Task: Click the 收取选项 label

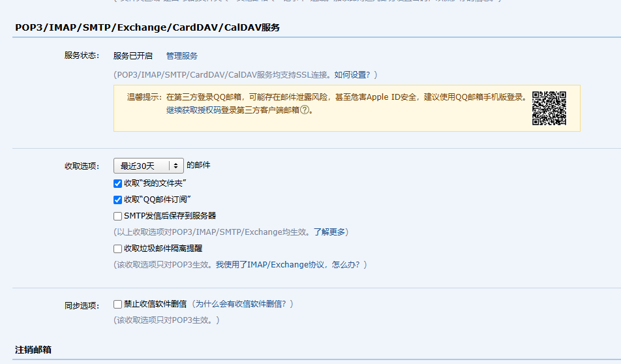Action: pyautogui.click(x=82, y=166)
